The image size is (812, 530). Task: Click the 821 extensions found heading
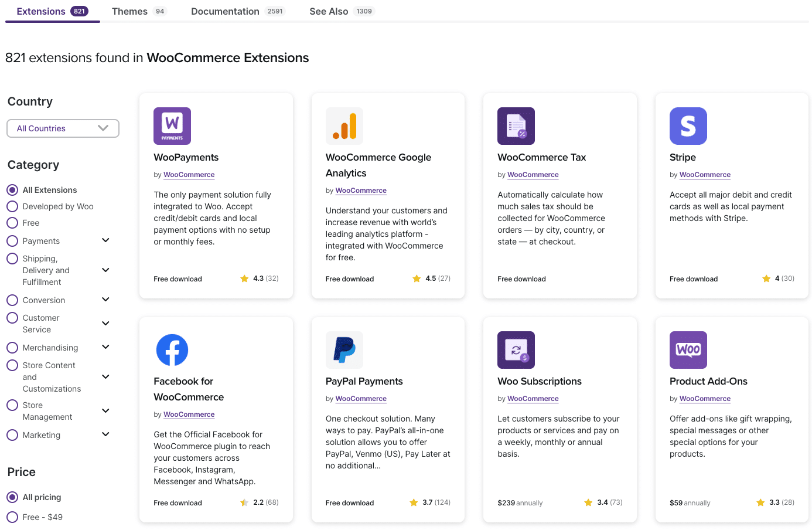(x=157, y=57)
